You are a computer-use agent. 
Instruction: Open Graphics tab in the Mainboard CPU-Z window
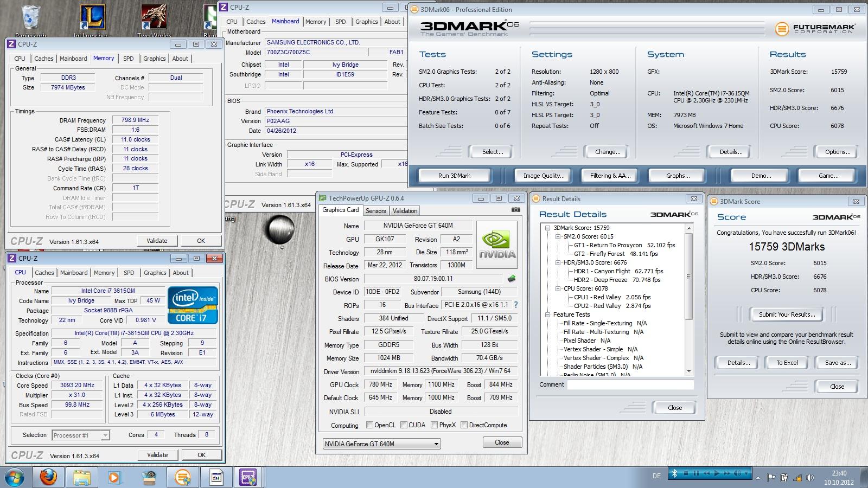click(x=367, y=22)
